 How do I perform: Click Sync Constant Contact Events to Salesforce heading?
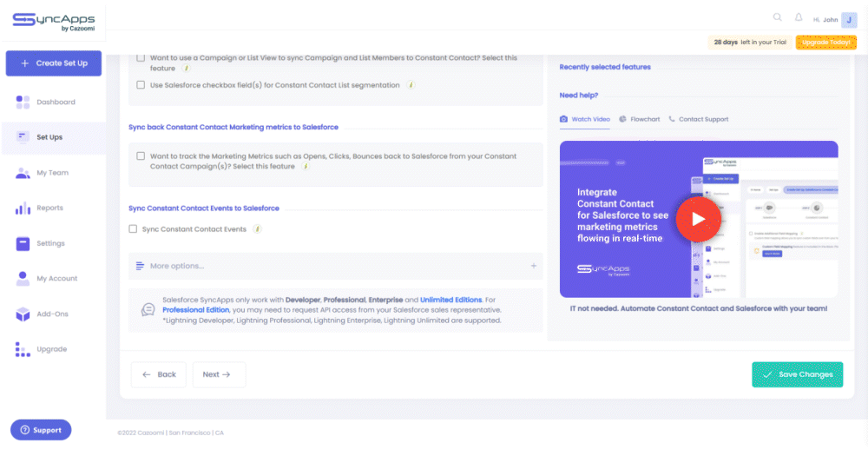[x=204, y=208]
